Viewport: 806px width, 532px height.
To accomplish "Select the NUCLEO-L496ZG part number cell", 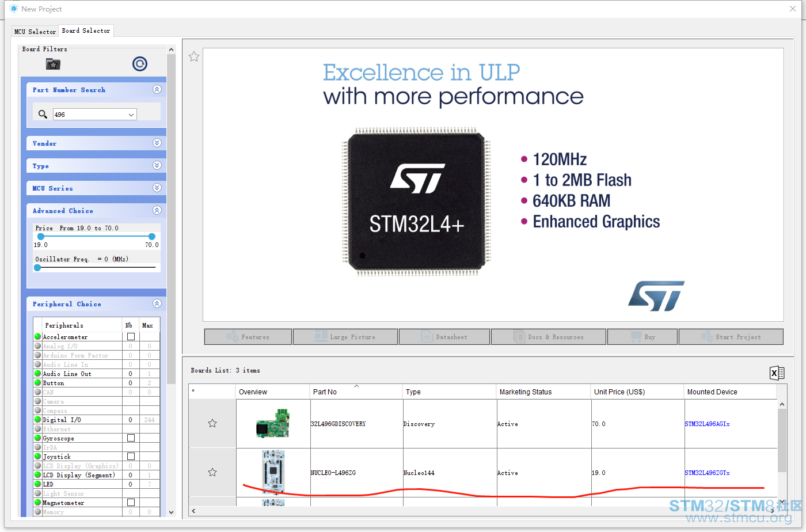I will pyautogui.click(x=356, y=473).
